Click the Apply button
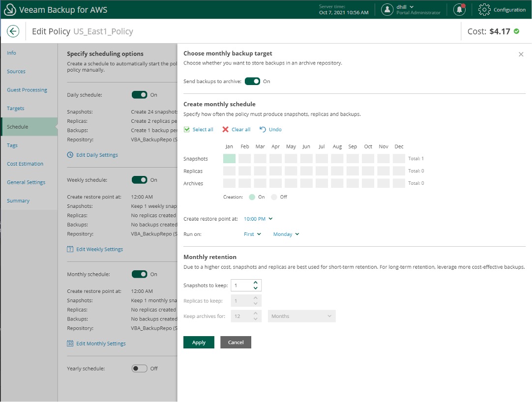The width and height of the screenshot is (532, 402). (199, 343)
